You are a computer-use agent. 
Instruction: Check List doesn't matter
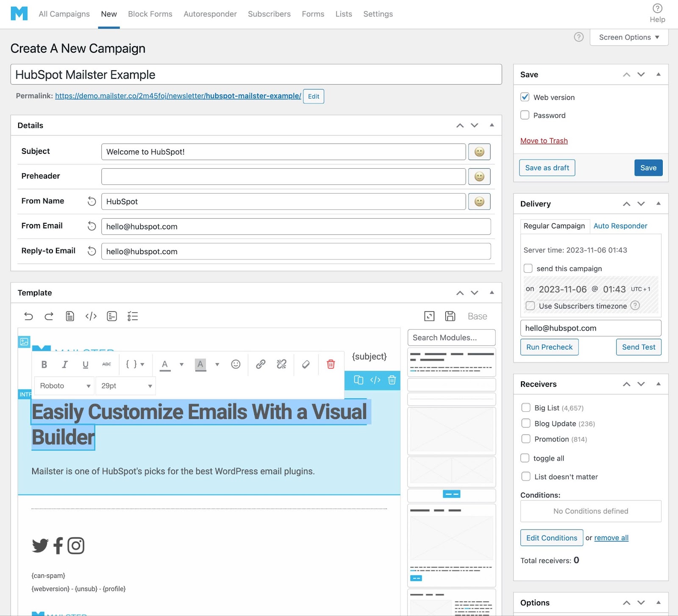526,477
